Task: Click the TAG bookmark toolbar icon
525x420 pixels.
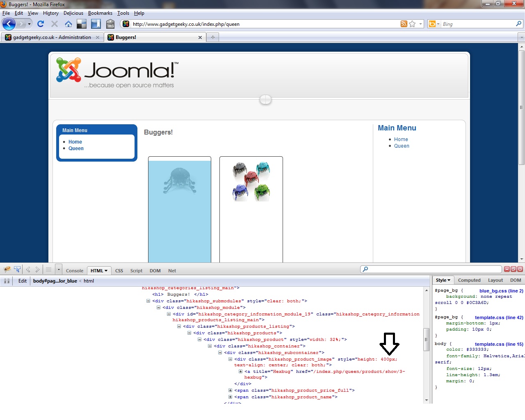Action: tap(110, 24)
